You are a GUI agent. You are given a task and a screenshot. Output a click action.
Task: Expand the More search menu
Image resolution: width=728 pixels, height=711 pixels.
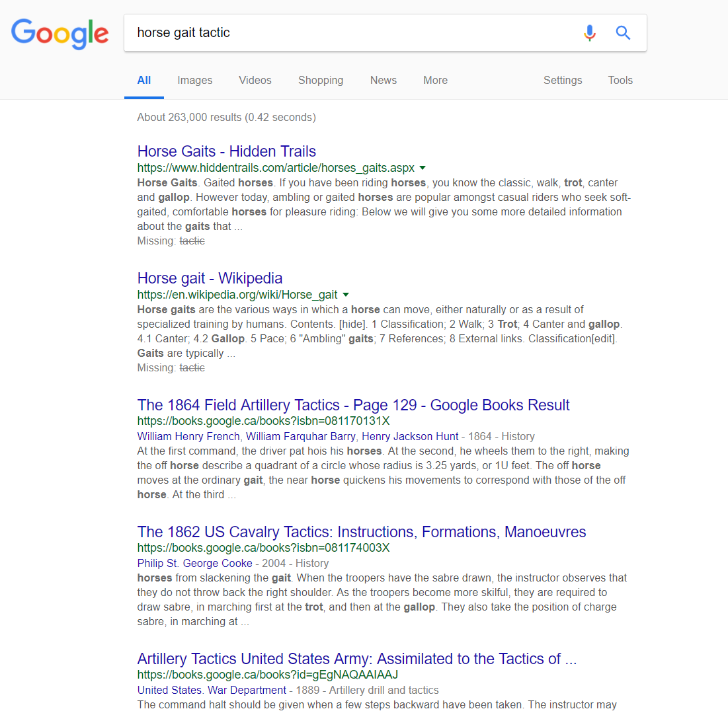[x=435, y=81]
